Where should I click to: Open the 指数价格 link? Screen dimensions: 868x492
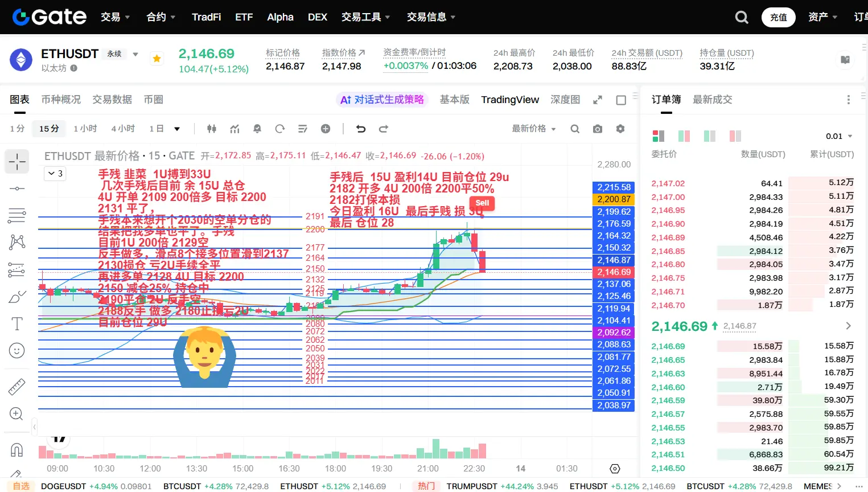click(344, 53)
